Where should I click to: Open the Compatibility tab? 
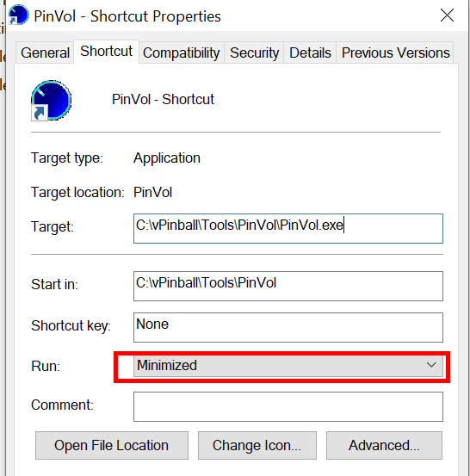click(x=182, y=53)
